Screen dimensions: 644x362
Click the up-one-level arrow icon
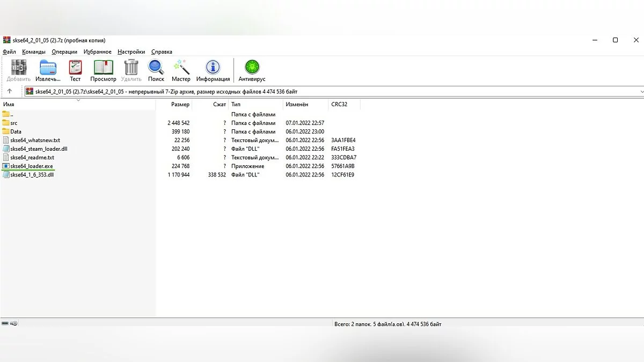point(9,91)
